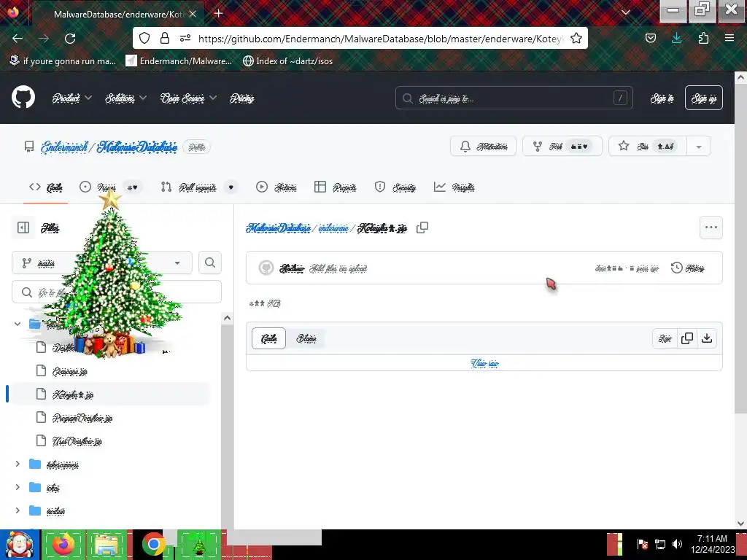Viewport: 747px width, 560px height.
Task: Click the Pricing link
Action: pyautogui.click(x=241, y=98)
